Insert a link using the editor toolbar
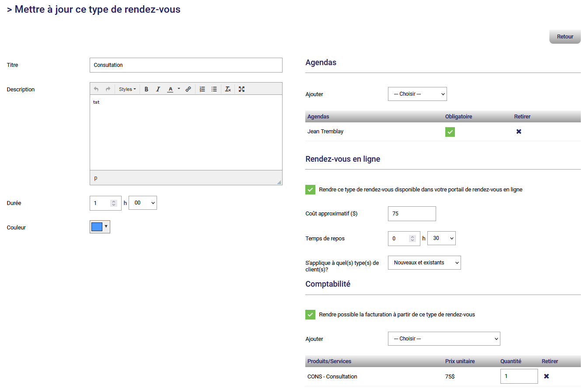Screen dimensions: 587x392 tap(188, 89)
